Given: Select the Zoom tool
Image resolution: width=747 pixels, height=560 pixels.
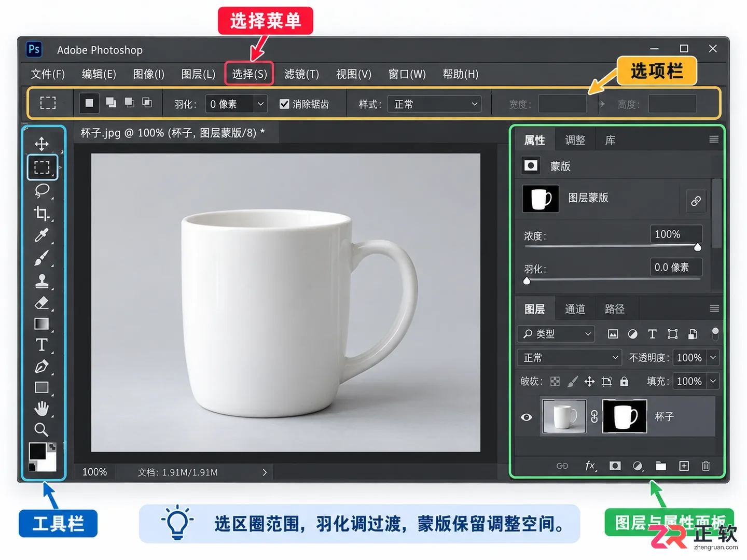Looking at the screenshot, I should [41, 429].
